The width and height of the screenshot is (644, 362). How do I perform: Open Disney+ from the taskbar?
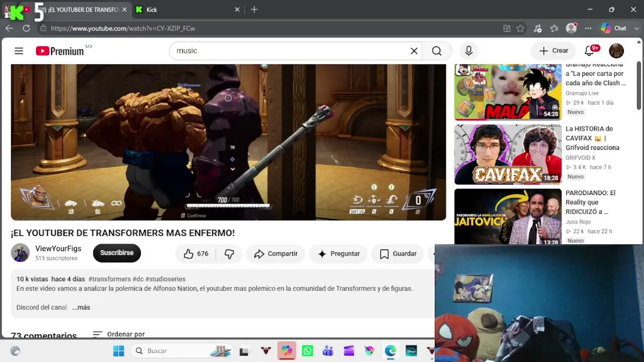click(411, 351)
